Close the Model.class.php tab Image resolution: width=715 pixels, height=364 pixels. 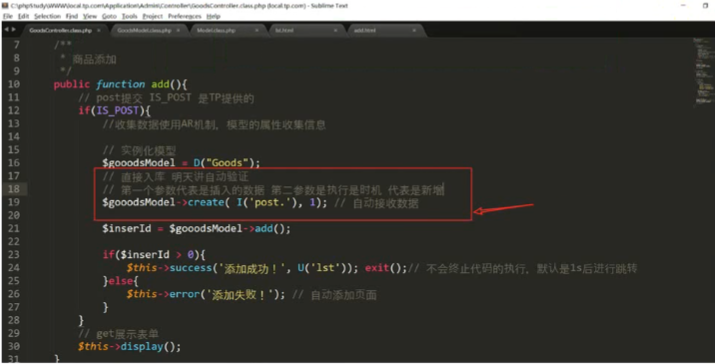tap(257, 31)
